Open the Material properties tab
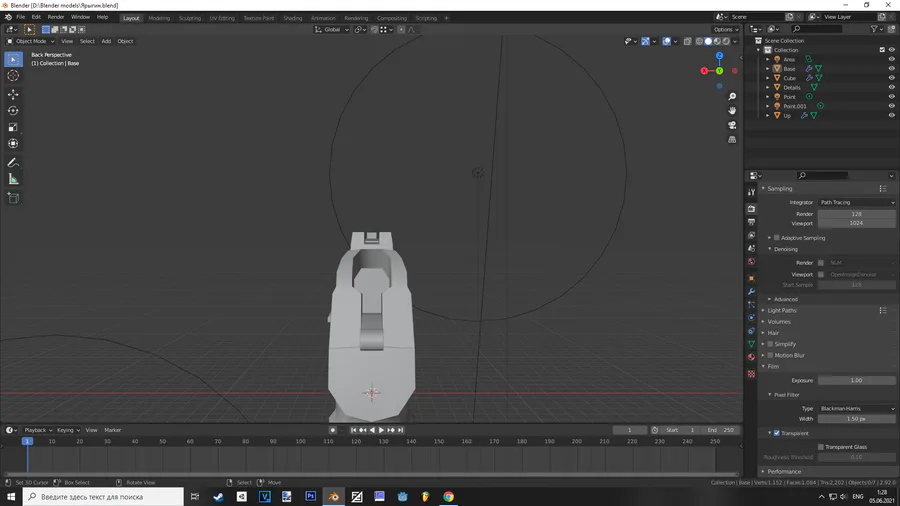Viewport: 900px width, 506px height. point(751,357)
